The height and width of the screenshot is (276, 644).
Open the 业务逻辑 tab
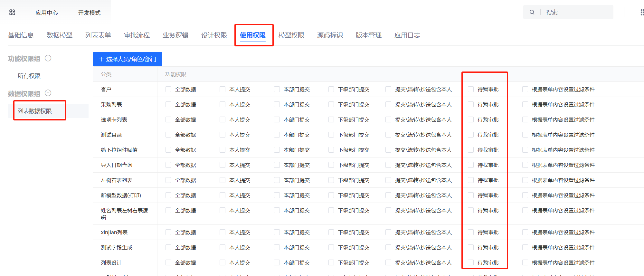pos(175,35)
